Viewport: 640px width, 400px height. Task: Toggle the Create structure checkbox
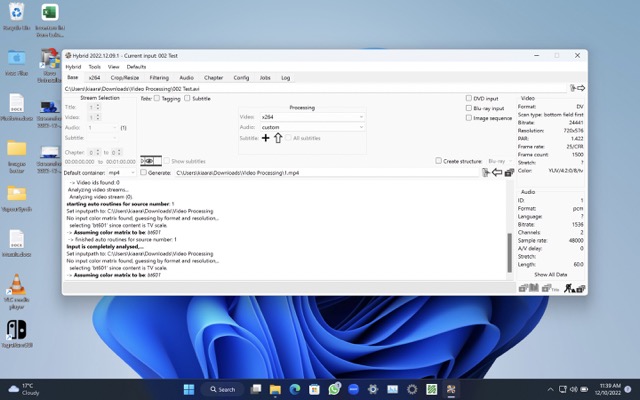point(438,160)
